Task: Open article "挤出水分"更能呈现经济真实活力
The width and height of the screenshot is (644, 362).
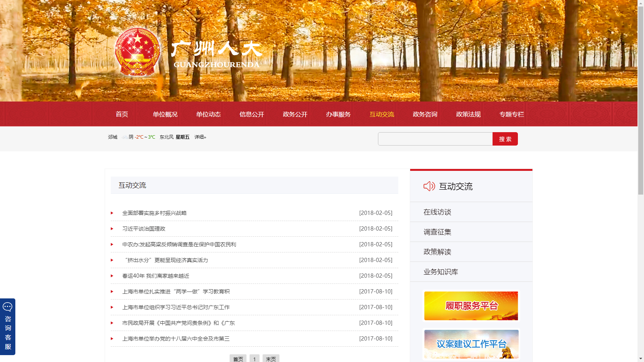Action: (165, 260)
